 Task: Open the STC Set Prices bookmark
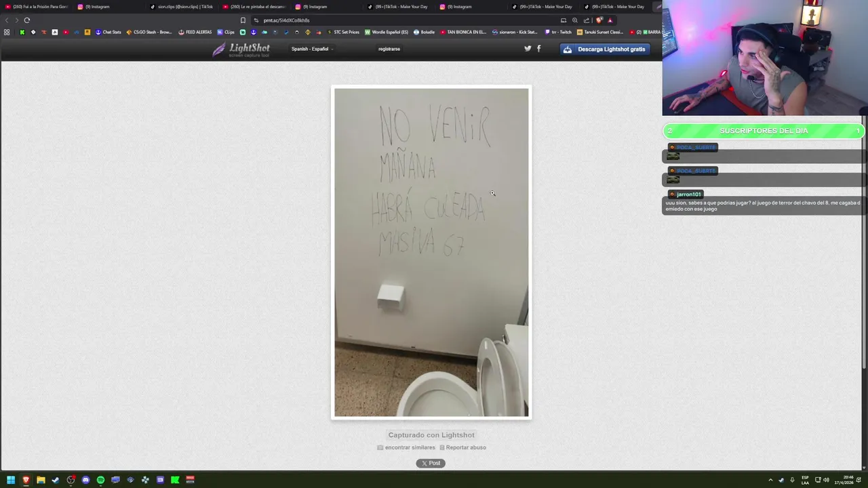[343, 32]
